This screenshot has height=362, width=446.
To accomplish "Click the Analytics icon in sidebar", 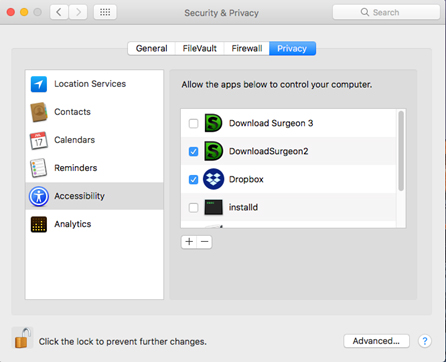I will 39,224.
